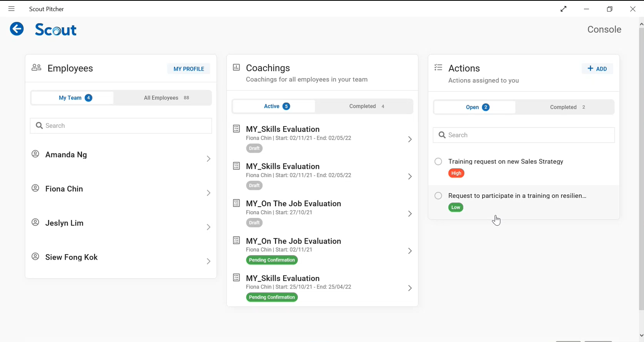
Task: Click the Coachings chart icon
Action: (x=236, y=68)
